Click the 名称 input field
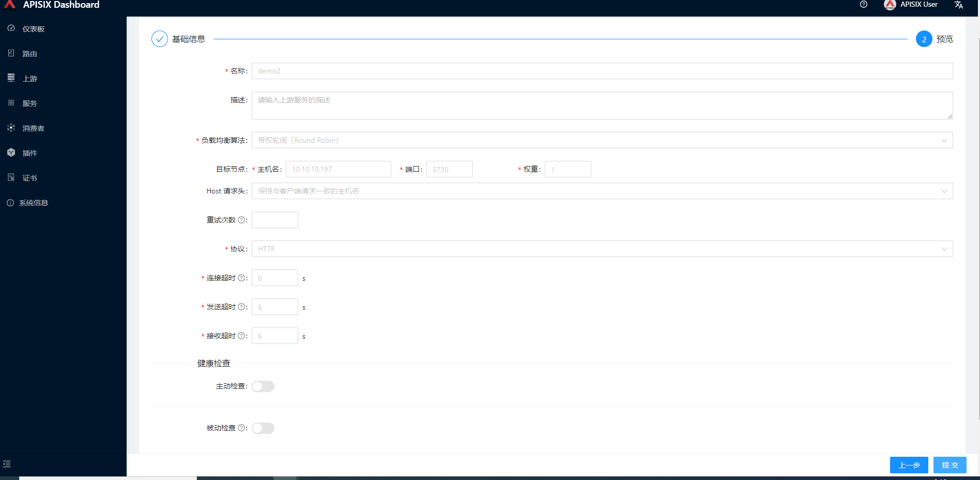 602,71
